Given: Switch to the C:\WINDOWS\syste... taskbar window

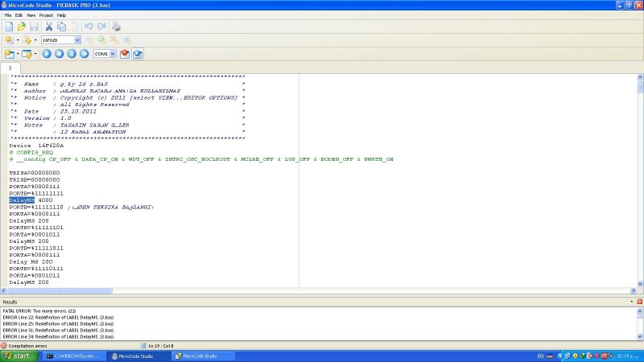Looking at the screenshot, I should [x=73, y=356].
